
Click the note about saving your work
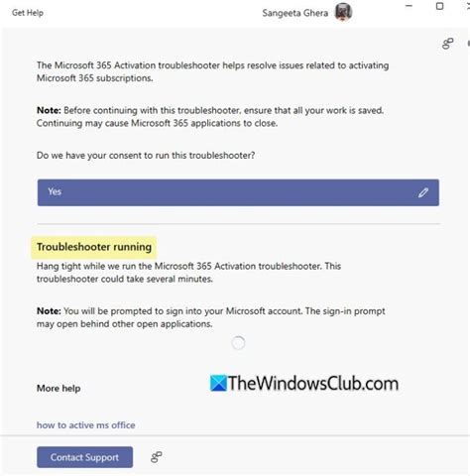210,117
